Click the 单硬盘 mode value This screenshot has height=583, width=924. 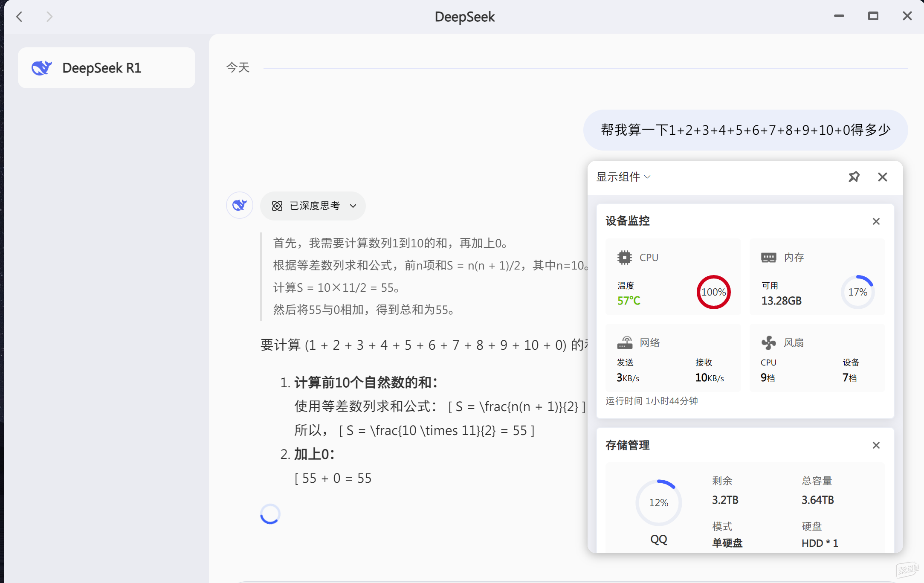(727, 543)
